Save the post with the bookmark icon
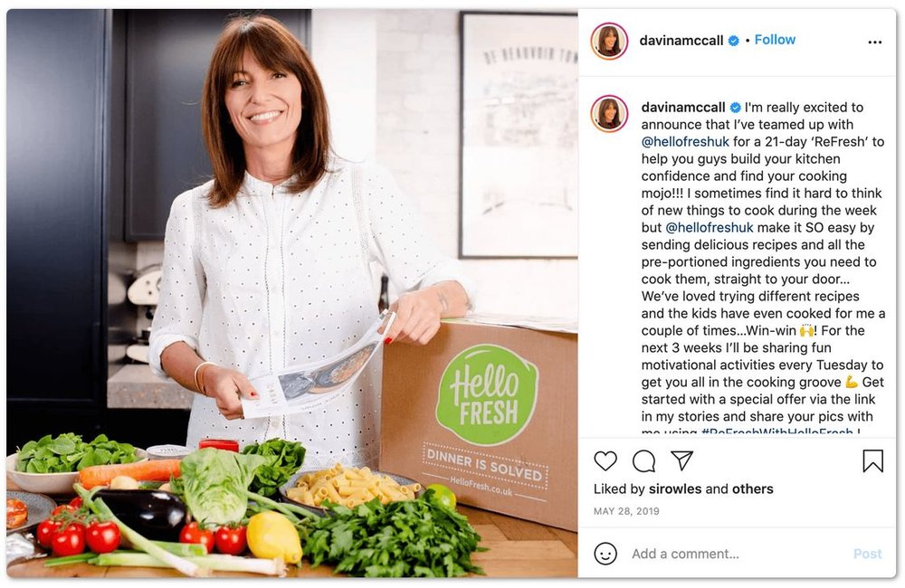The image size is (905, 588). click(x=873, y=462)
